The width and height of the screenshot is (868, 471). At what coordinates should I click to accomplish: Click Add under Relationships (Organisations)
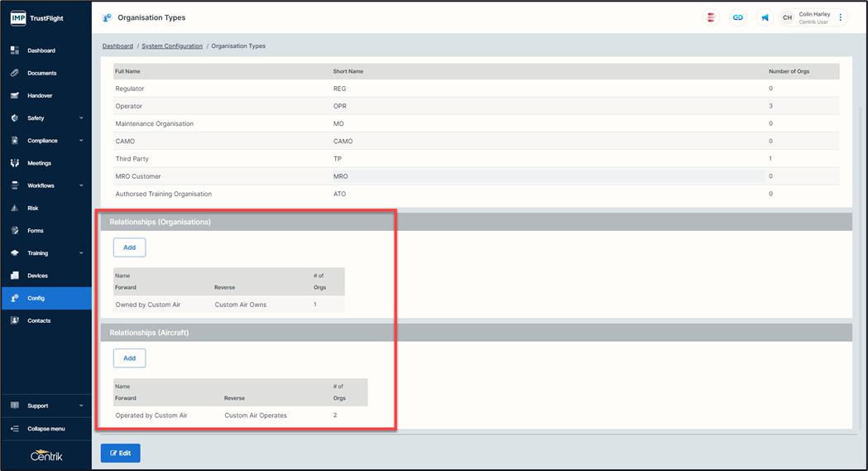[129, 248]
